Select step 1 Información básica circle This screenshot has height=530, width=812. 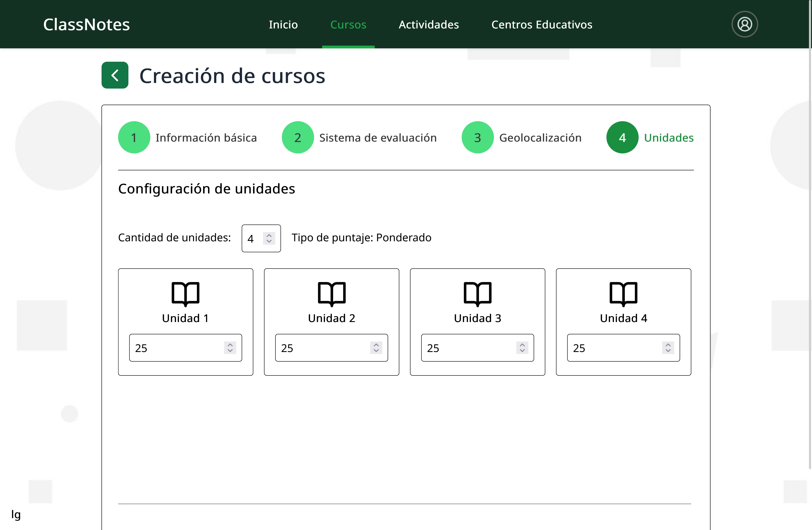[134, 137]
